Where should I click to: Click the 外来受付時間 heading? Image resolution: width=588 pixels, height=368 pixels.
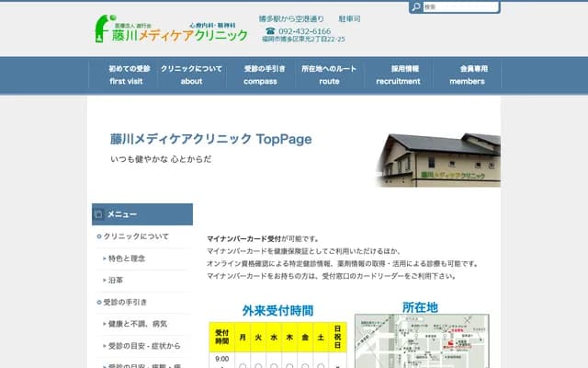pyautogui.click(x=277, y=311)
